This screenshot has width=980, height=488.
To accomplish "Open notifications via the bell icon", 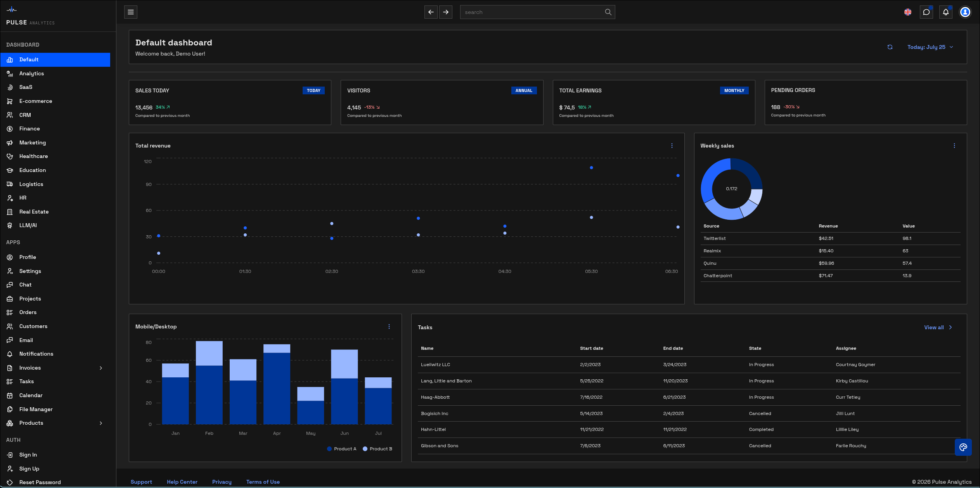I will click(945, 12).
